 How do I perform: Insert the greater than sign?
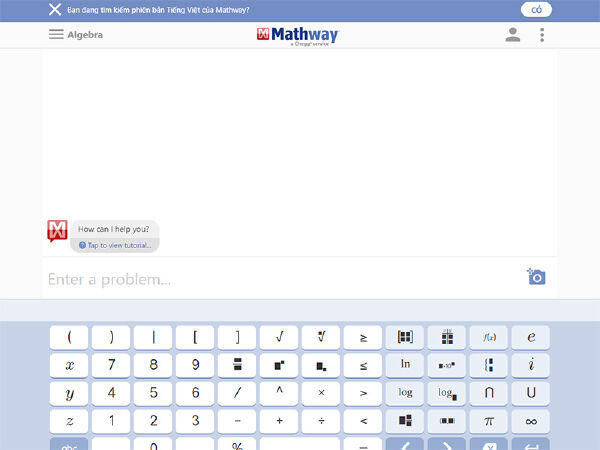click(363, 393)
